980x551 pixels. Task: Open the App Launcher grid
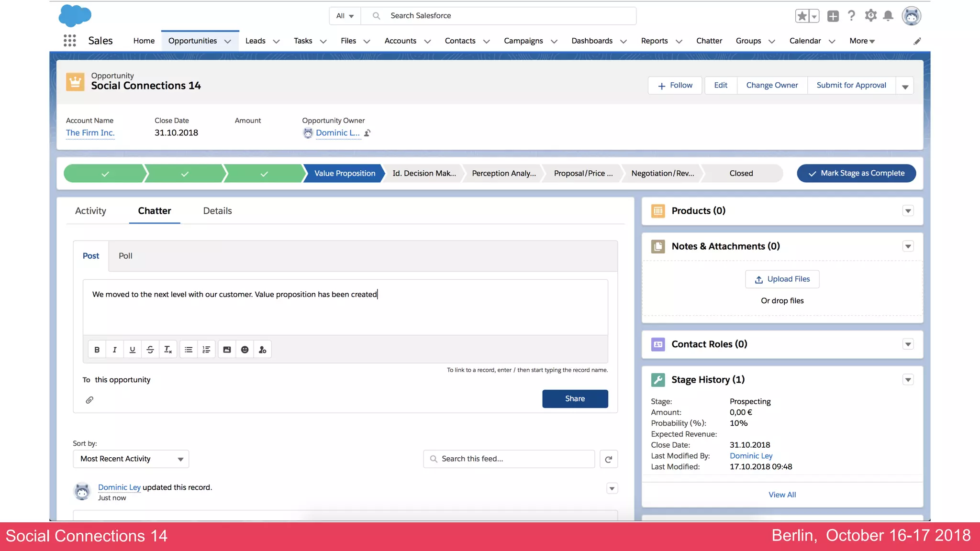[70, 41]
